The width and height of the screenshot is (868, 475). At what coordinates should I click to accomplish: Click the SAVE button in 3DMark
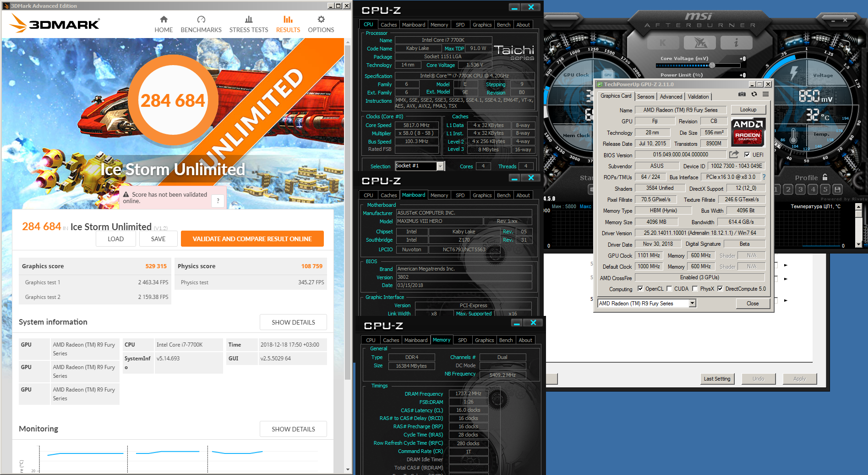[158, 239]
